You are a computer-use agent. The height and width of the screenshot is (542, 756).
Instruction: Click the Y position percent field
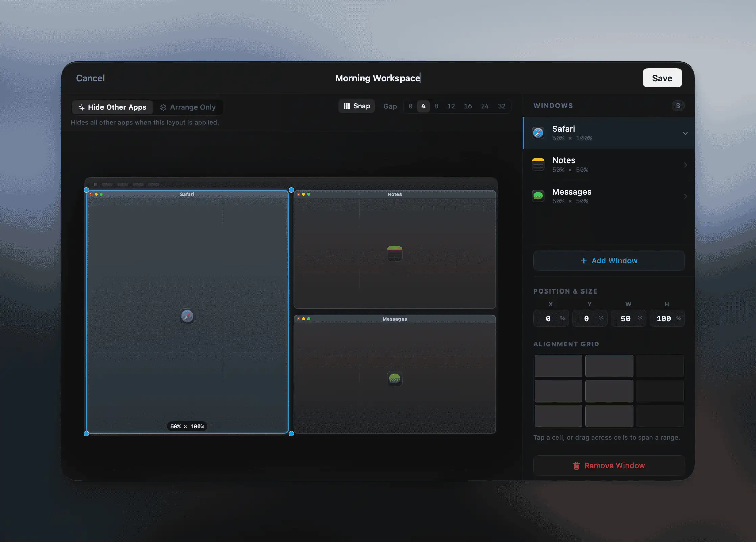(590, 319)
